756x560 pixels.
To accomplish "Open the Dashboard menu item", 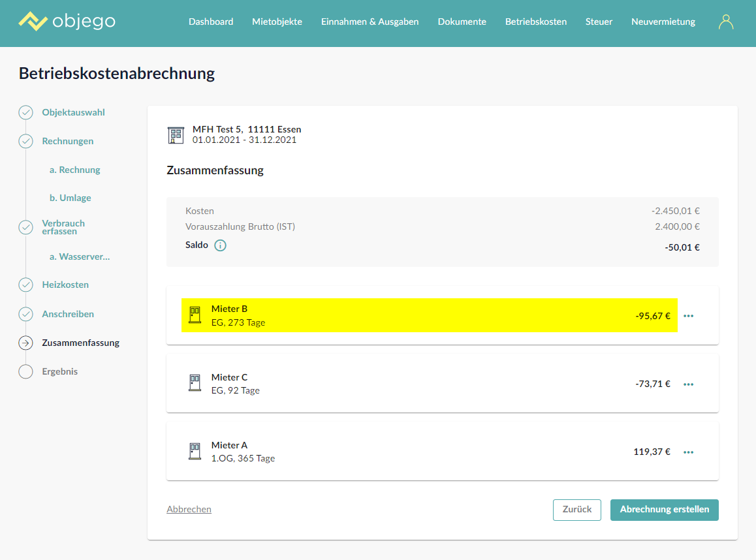I will tap(211, 22).
